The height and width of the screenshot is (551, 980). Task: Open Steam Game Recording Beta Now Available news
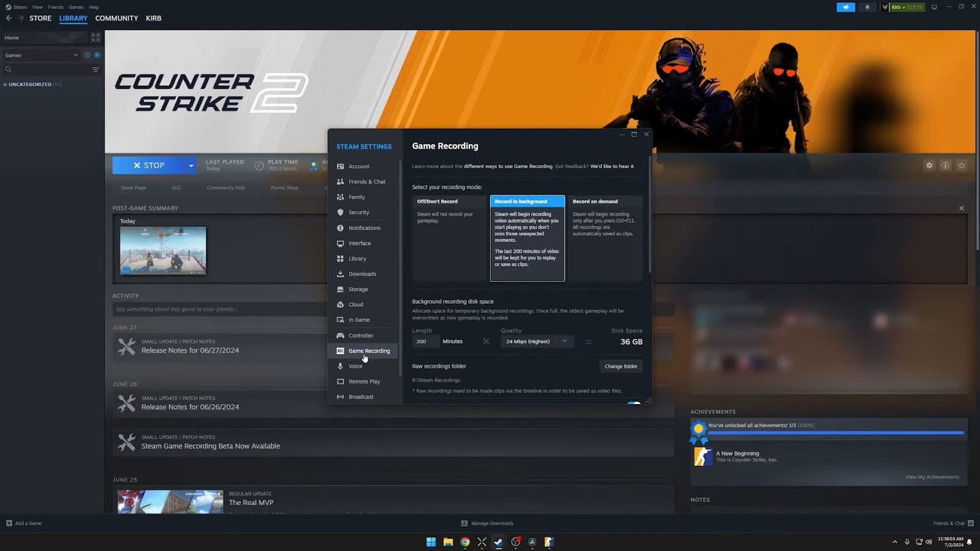211,446
